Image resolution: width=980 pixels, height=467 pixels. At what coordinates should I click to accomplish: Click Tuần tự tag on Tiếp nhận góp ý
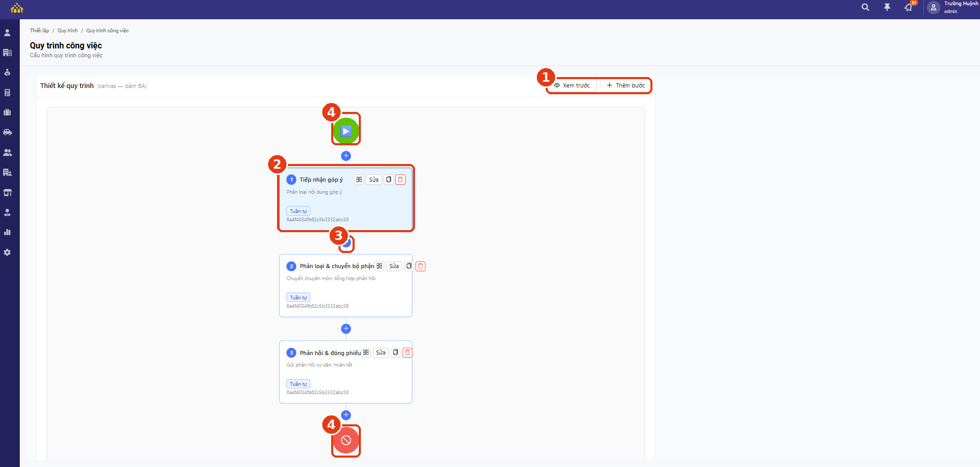point(298,211)
